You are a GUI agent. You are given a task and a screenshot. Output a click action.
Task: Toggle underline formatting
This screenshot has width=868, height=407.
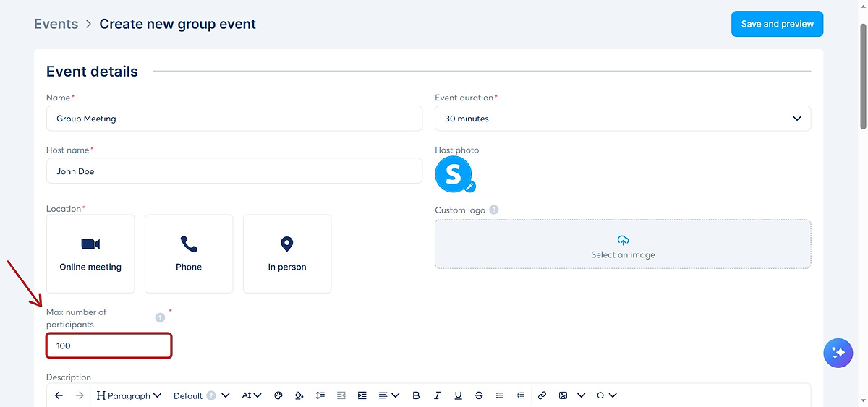(458, 395)
